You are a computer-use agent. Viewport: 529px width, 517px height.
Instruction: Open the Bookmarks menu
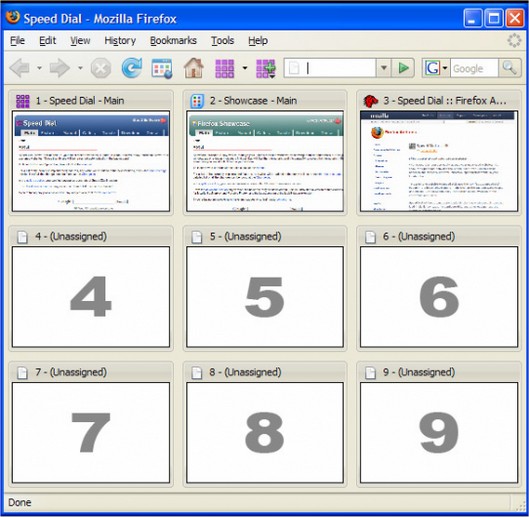pyautogui.click(x=173, y=40)
